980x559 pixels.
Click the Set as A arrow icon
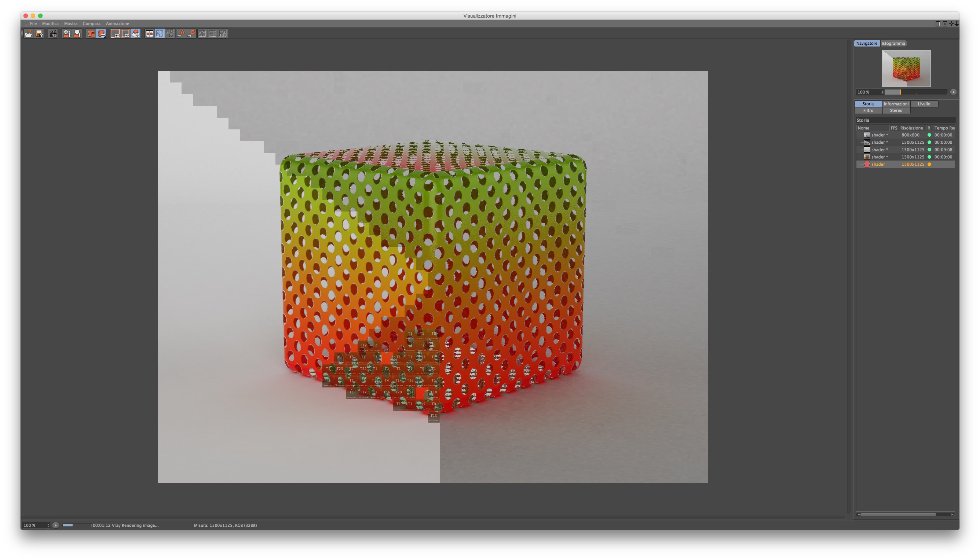pos(181,34)
